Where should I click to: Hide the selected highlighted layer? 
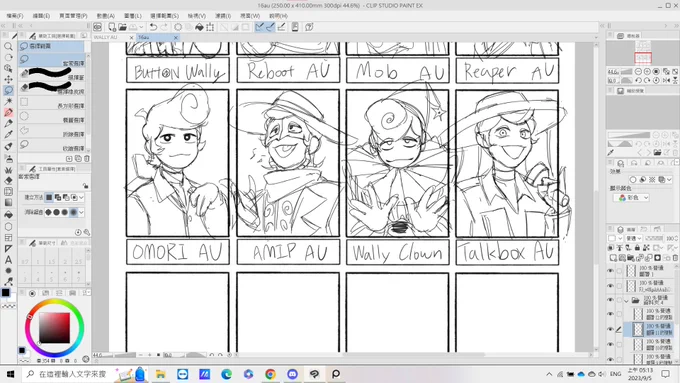[611, 329]
